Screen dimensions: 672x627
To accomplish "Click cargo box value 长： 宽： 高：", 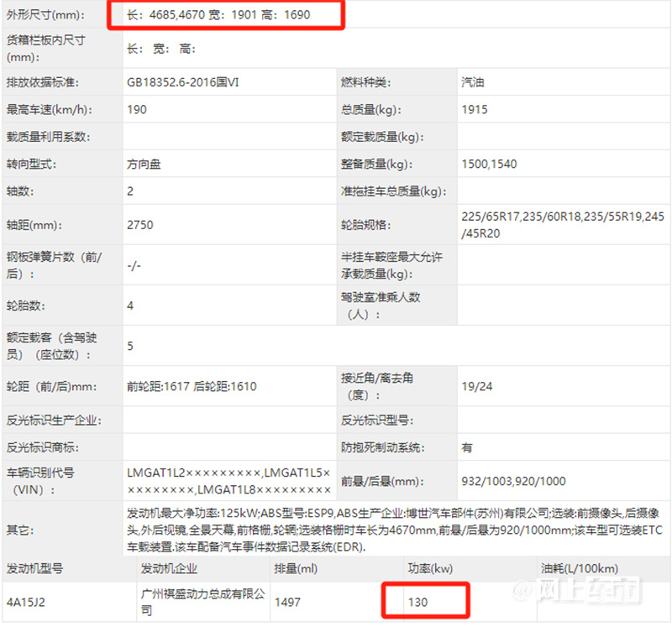I will click(x=161, y=49).
